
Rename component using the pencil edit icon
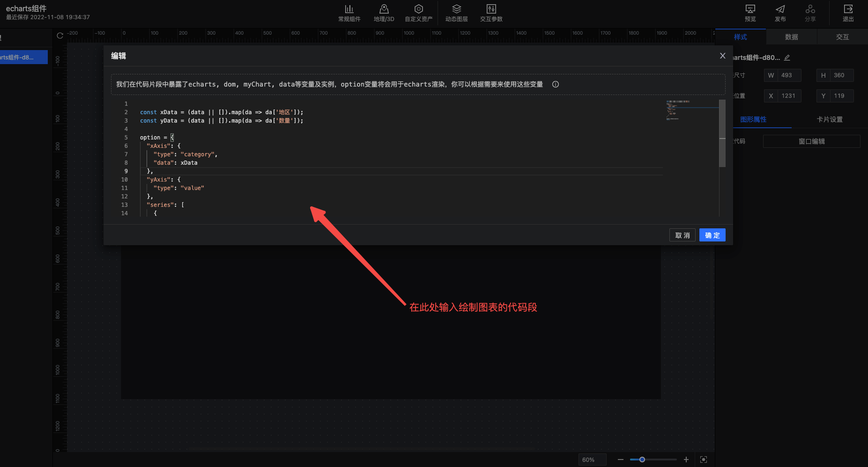coord(787,58)
